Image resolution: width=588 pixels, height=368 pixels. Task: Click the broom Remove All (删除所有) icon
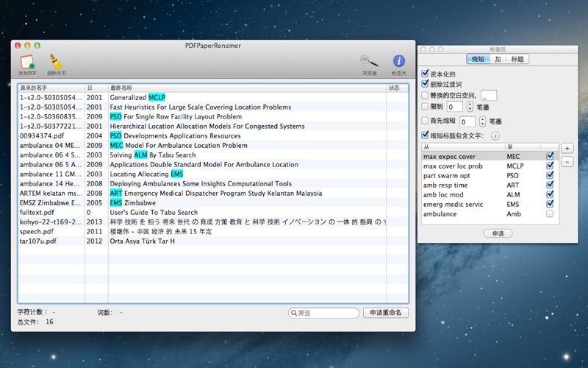57,63
